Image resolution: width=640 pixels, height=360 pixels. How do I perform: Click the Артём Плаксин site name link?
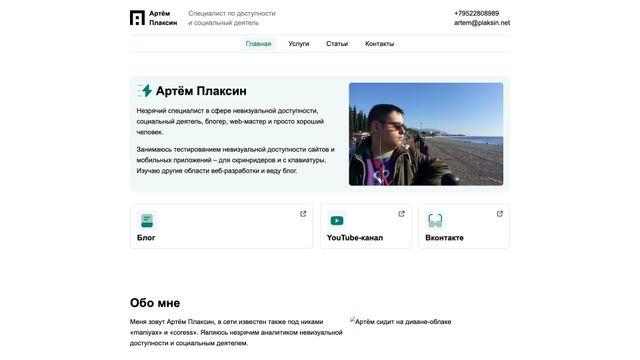pyautogui.click(x=163, y=18)
